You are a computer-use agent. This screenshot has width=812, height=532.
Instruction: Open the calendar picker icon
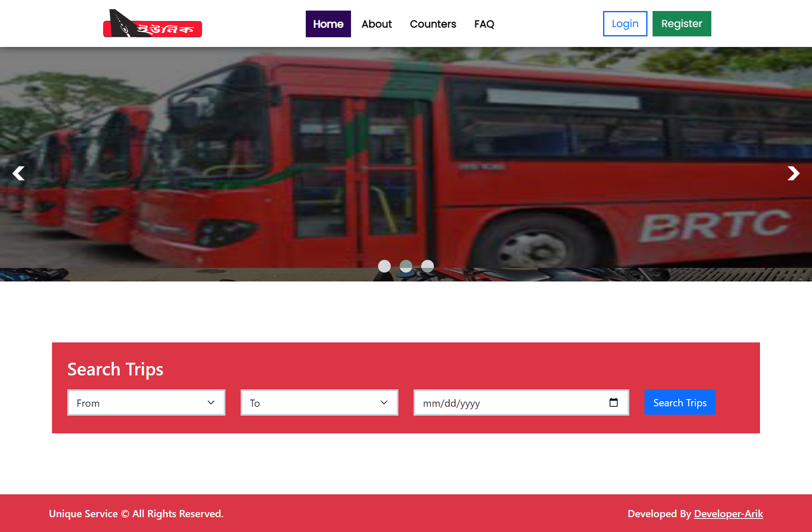pos(614,402)
